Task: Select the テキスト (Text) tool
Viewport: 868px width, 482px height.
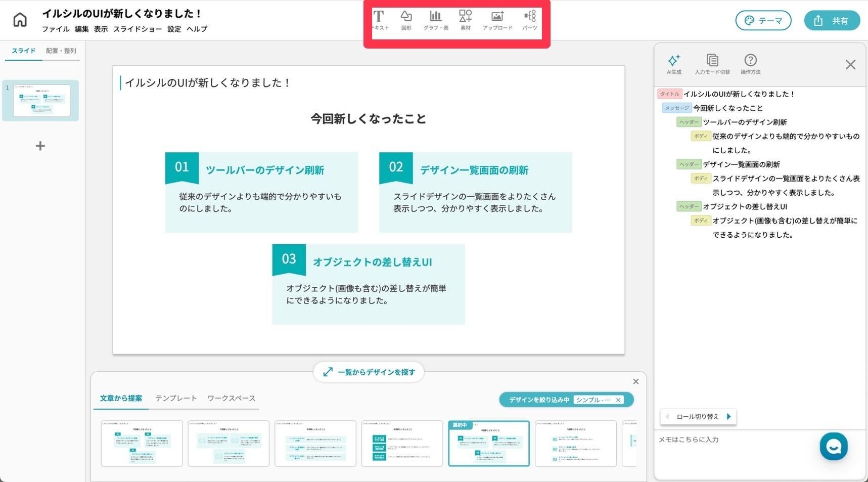Action: coord(379,20)
